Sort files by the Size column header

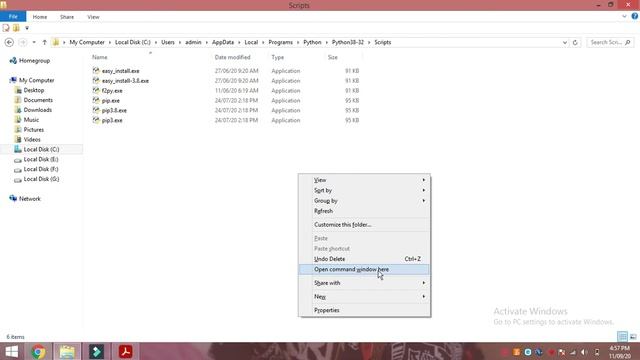[333, 57]
